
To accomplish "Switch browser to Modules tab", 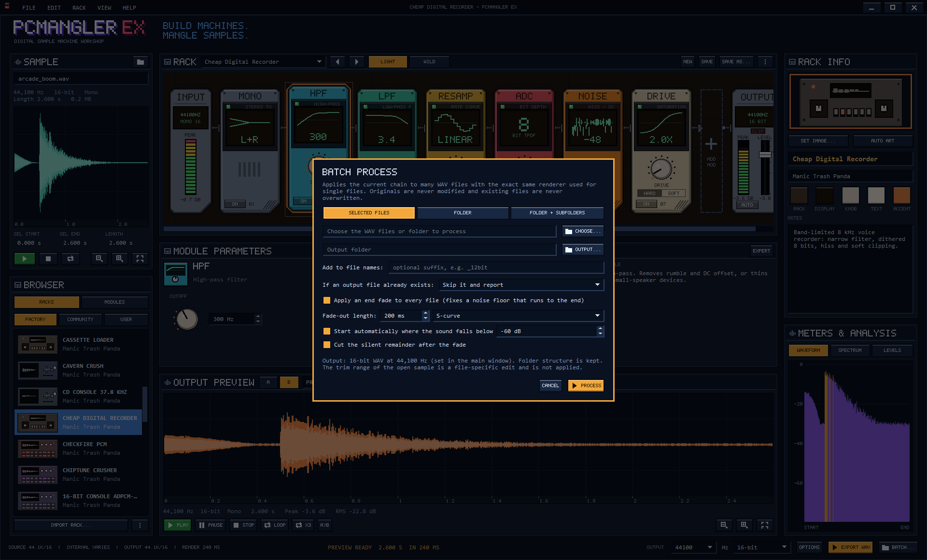I will [114, 302].
